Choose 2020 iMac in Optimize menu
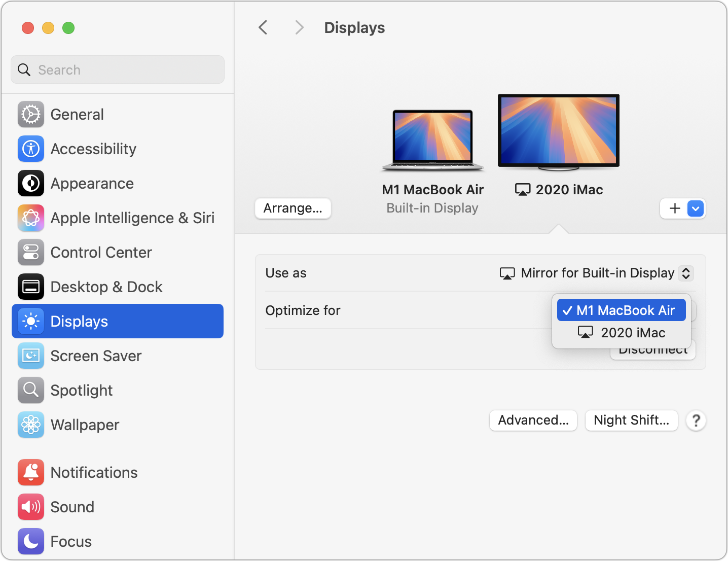The height and width of the screenshot is (561, 728). point(622,333)
